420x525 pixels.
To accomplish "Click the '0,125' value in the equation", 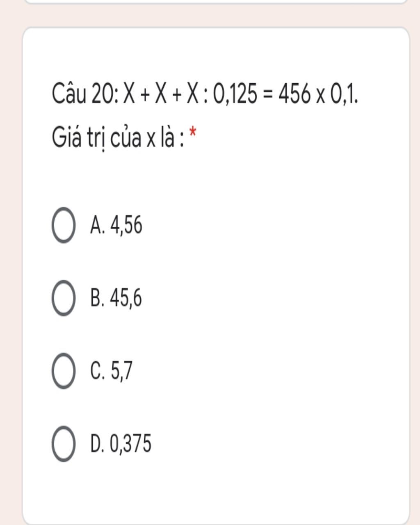I will pos(235,94).
